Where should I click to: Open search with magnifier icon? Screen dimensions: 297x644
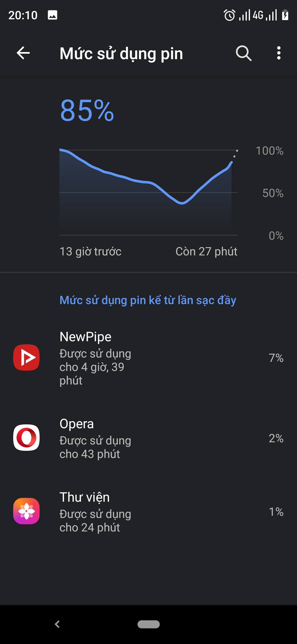pyautogui.click(x=244, y=53)
